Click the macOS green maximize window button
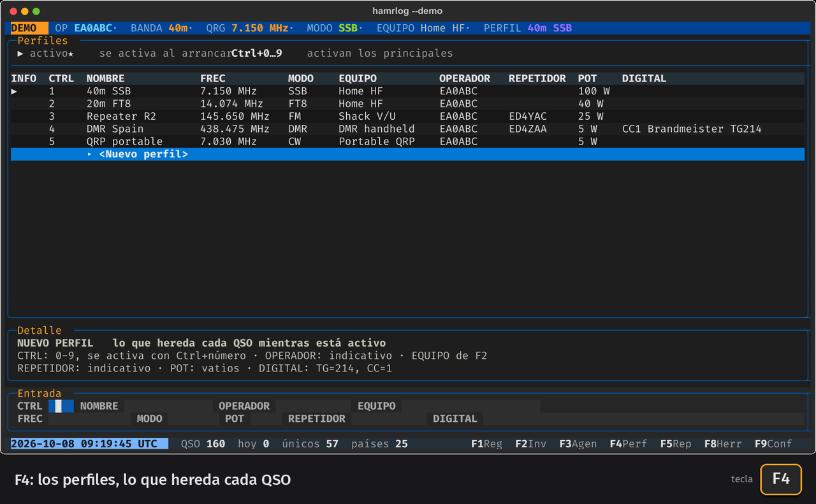 coord(36,11)
